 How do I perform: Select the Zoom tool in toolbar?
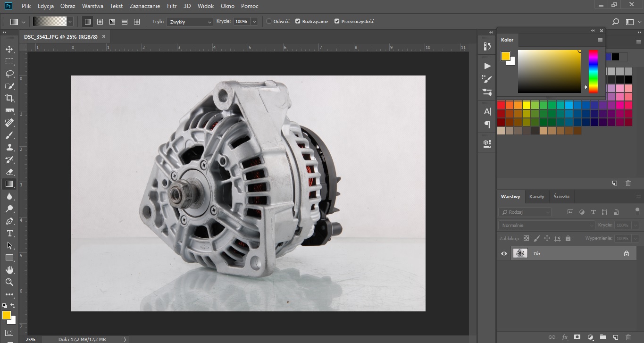(9, 282)
